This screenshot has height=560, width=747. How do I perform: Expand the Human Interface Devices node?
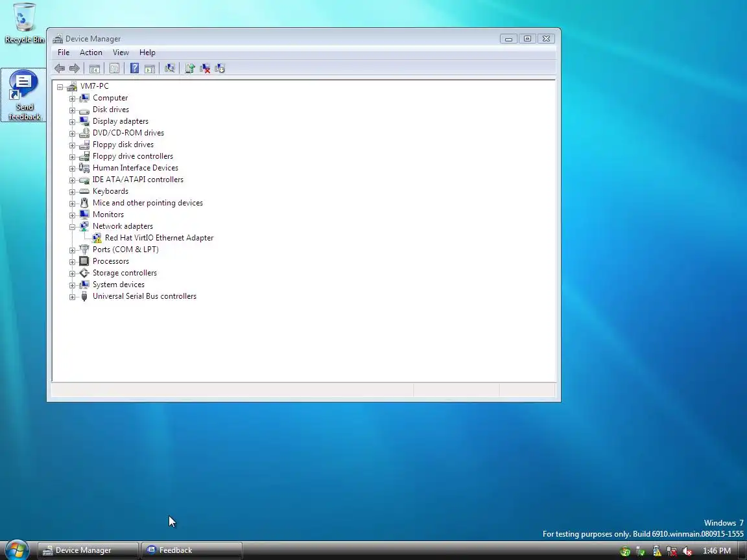(x=72, y=168)
